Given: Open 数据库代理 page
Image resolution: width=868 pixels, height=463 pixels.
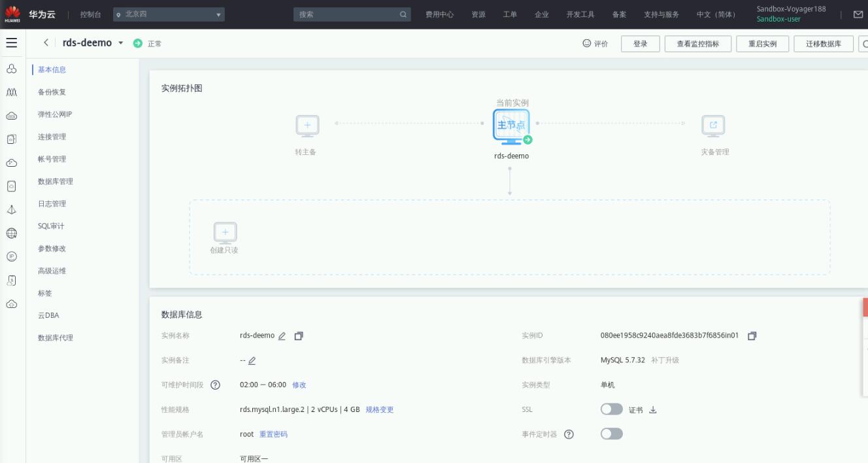Looking at the screenshot, I should point(56,337).
